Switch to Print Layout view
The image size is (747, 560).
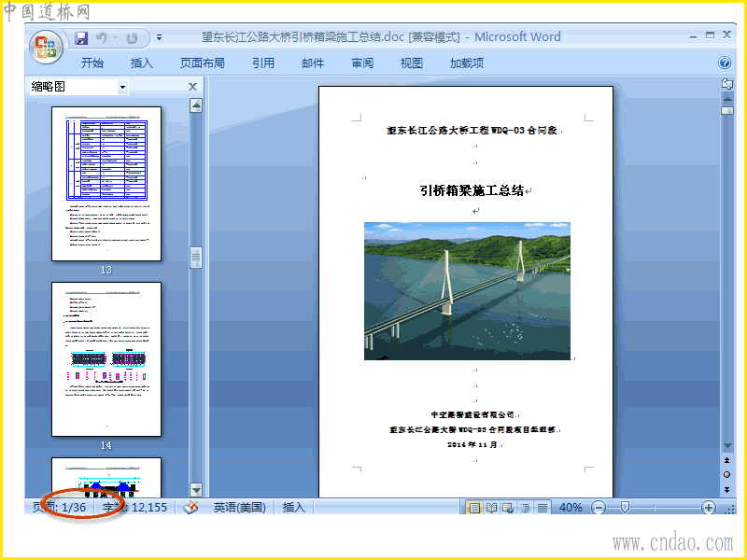(474, 508)
